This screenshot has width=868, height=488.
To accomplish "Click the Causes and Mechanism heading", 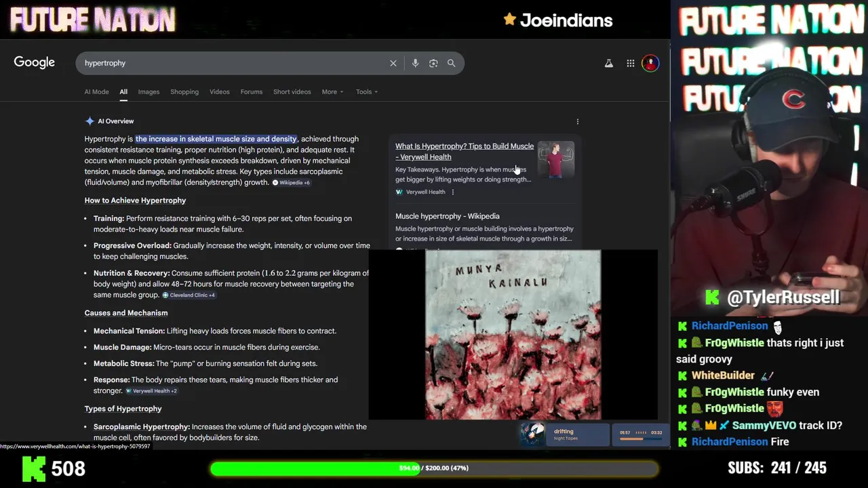I will 126,313.
